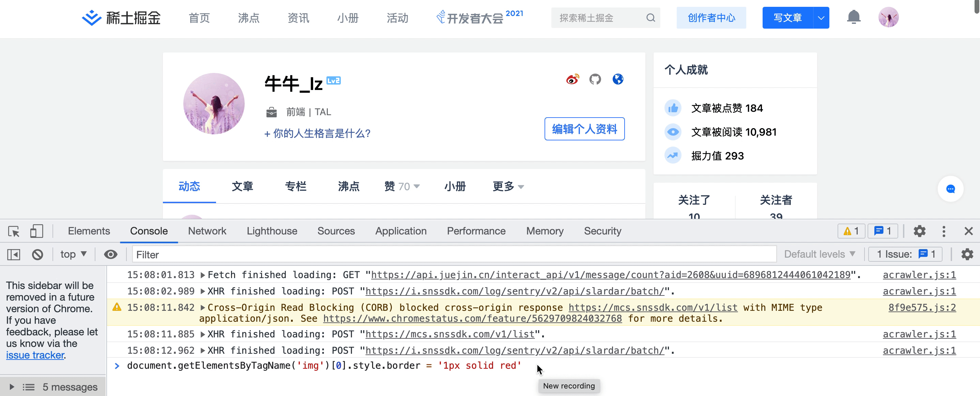Toggle the live expression eye icon
This screenshot has width=980, height=396.
[110, 254]
